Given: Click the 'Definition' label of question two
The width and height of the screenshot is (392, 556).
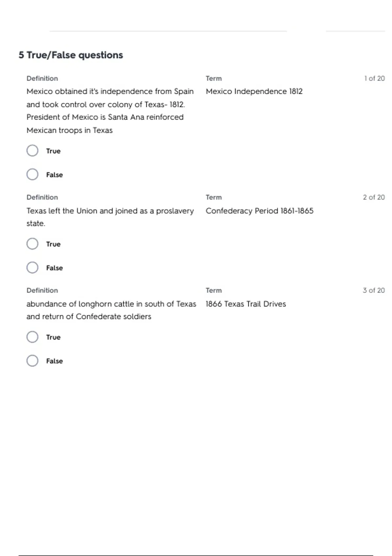Looking at the screenshot, I should (x=42, y=197).
